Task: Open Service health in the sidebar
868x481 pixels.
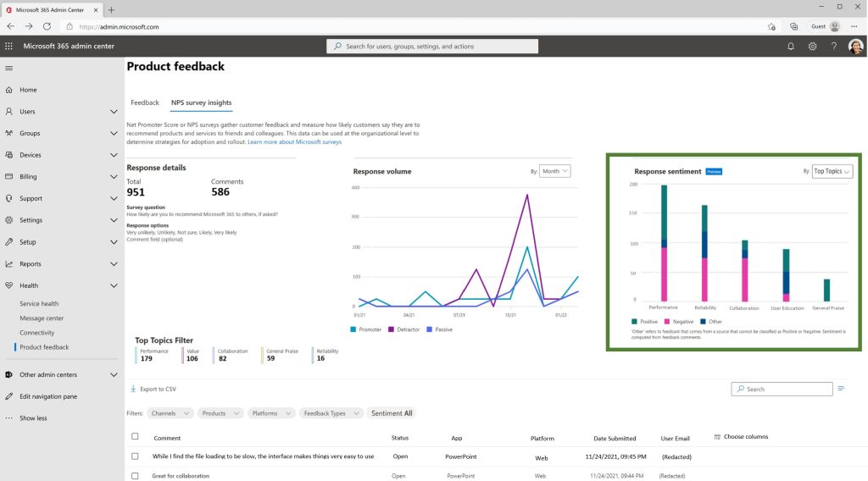Action: (x=39, y=304)
